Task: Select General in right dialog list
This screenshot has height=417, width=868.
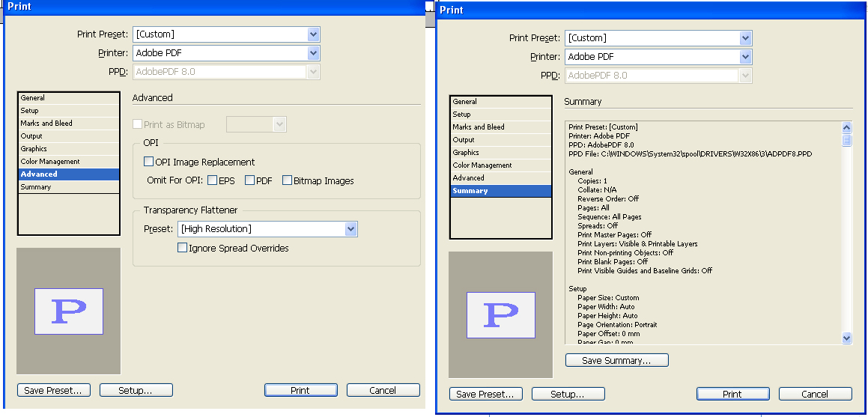Action: pos(501,102)
